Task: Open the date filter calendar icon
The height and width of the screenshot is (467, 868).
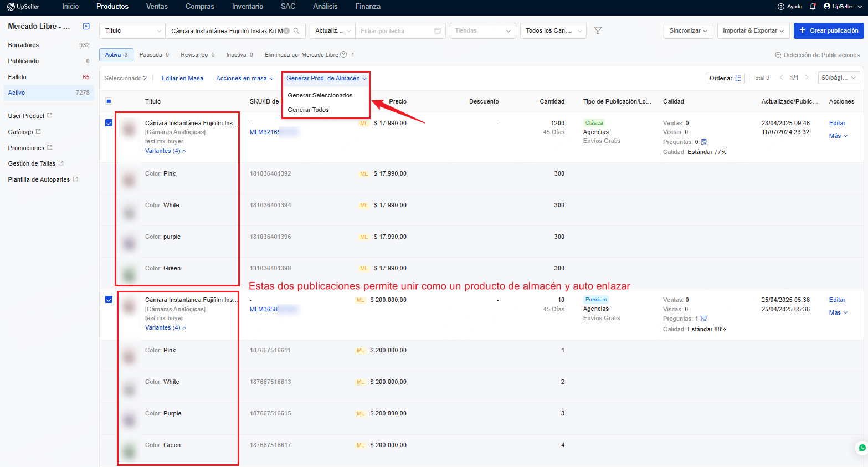Action: click(438, 31)
